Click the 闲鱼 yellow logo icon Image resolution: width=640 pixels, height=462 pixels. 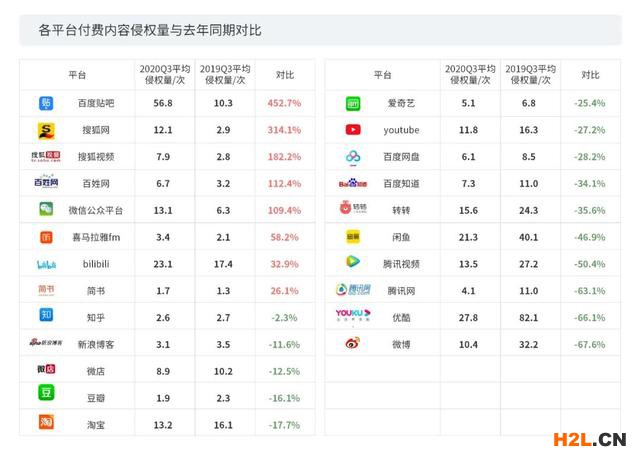353,237
